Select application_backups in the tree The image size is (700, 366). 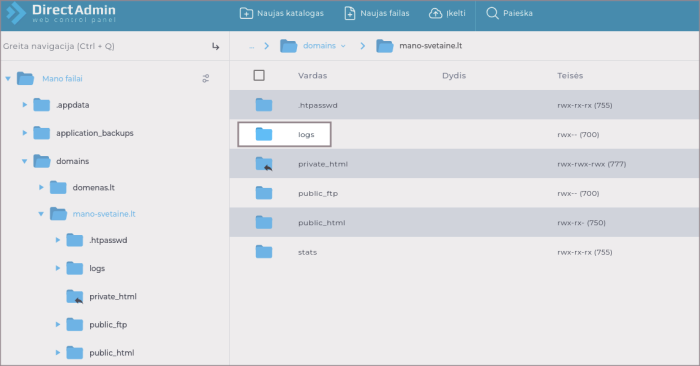95,133
